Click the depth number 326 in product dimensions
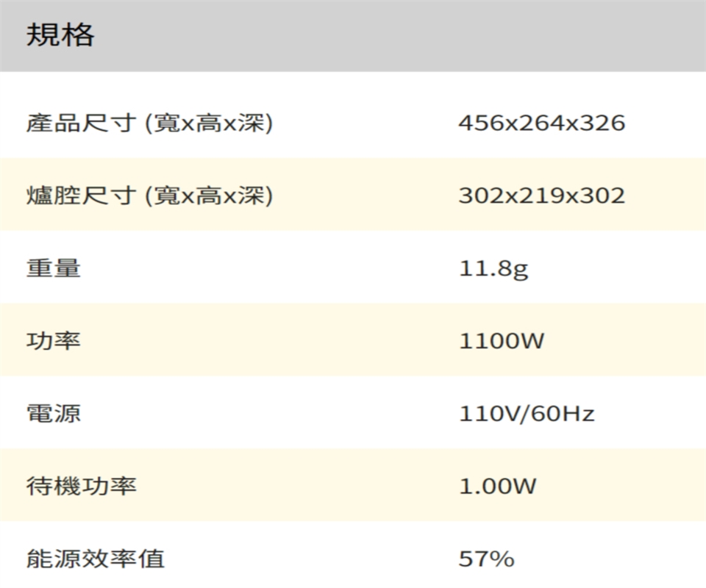The height and width of the screenshot is (588, 706). point(604,123)
